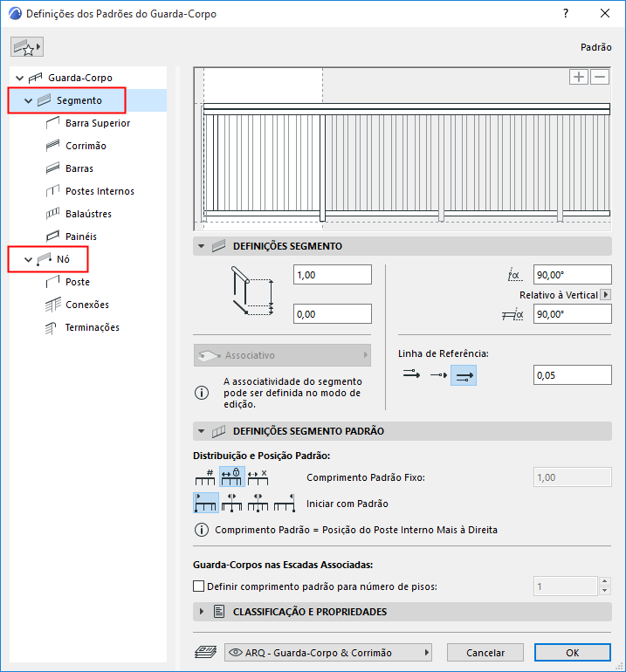Set second pattern alignment option

tap(232, 503)
